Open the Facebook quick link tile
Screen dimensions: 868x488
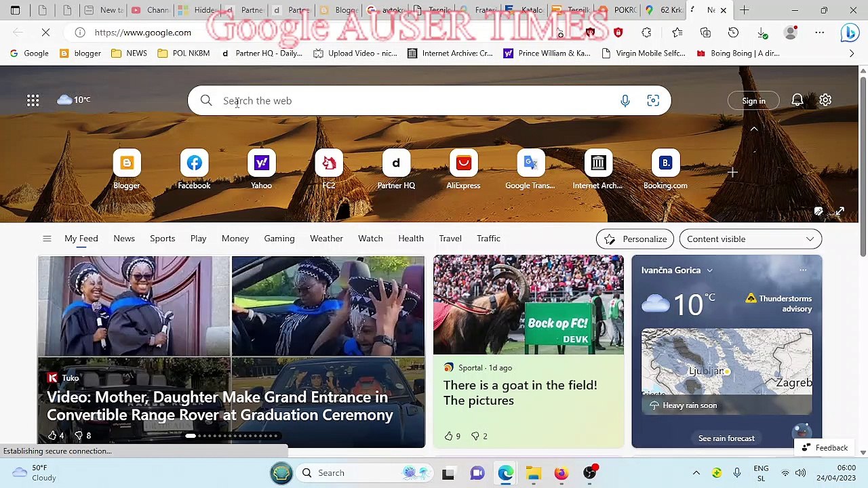click(194, 169)
